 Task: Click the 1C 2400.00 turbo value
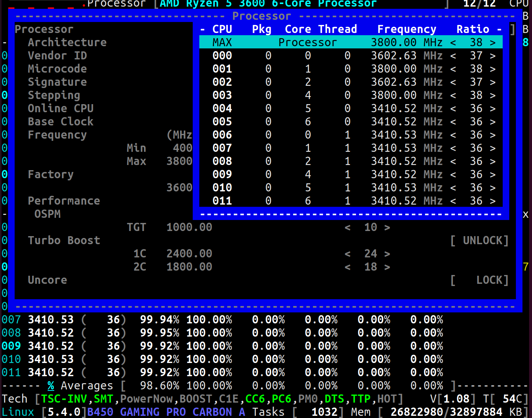coord(189,254)
